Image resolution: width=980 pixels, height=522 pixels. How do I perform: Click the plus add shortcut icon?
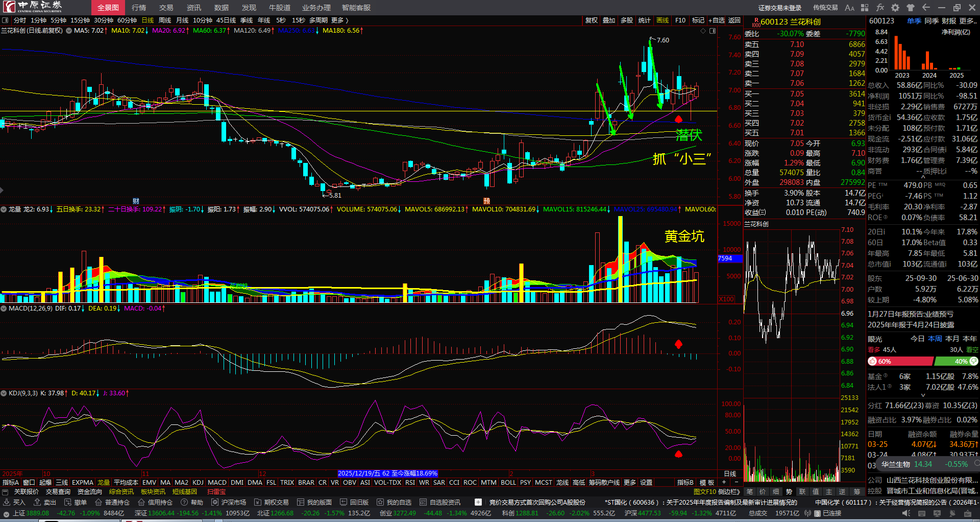478,502
